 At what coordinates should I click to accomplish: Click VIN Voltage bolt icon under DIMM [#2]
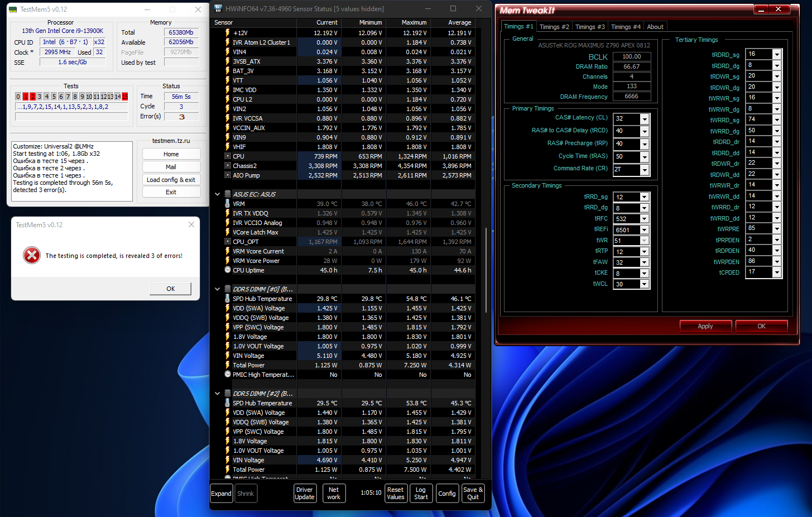click(x=227, y=460)
